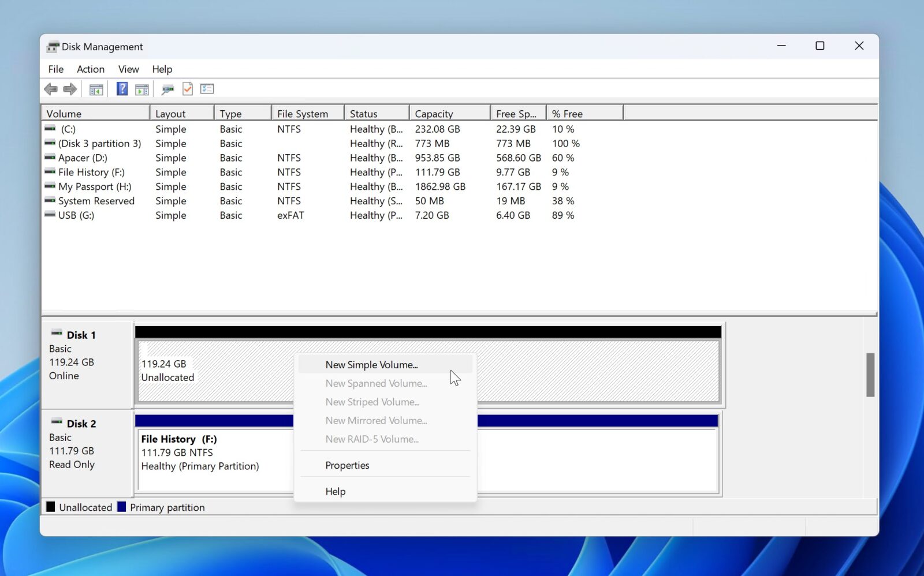This screenshot has width=924, height=576.
Task: Open Properties from the context menu
Action: [x=347, y=465]
